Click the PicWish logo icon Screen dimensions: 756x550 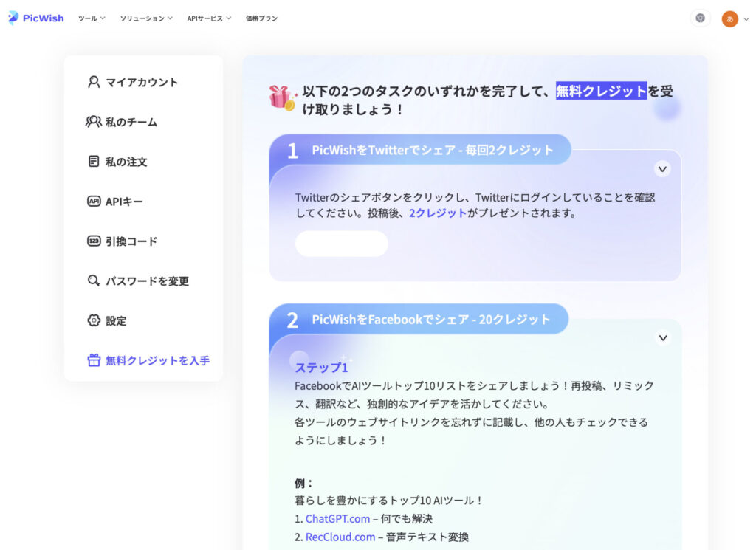[x=13, y=18]
